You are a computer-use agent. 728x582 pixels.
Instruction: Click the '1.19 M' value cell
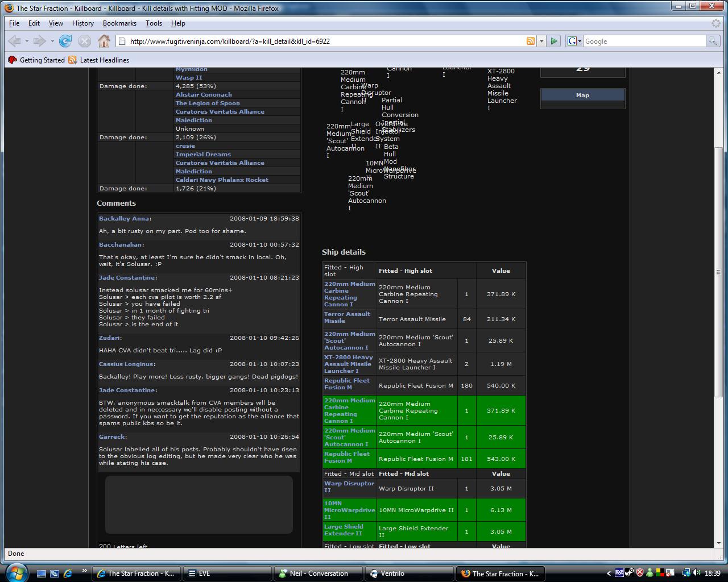501,364
